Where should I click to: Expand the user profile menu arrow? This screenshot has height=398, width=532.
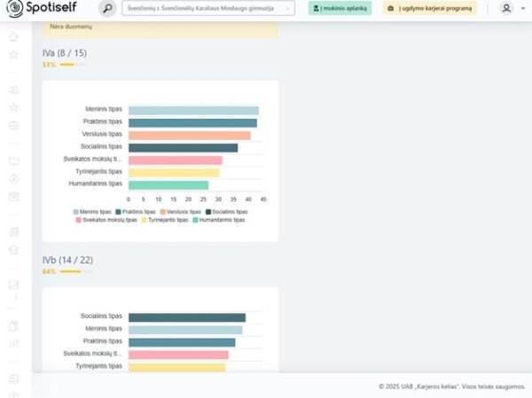(520, 8)
